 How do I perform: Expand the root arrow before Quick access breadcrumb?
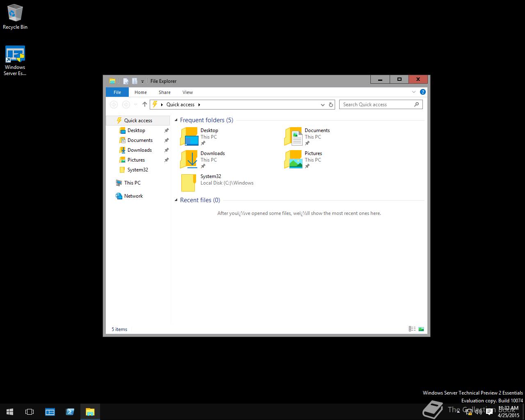pos(162,105)
